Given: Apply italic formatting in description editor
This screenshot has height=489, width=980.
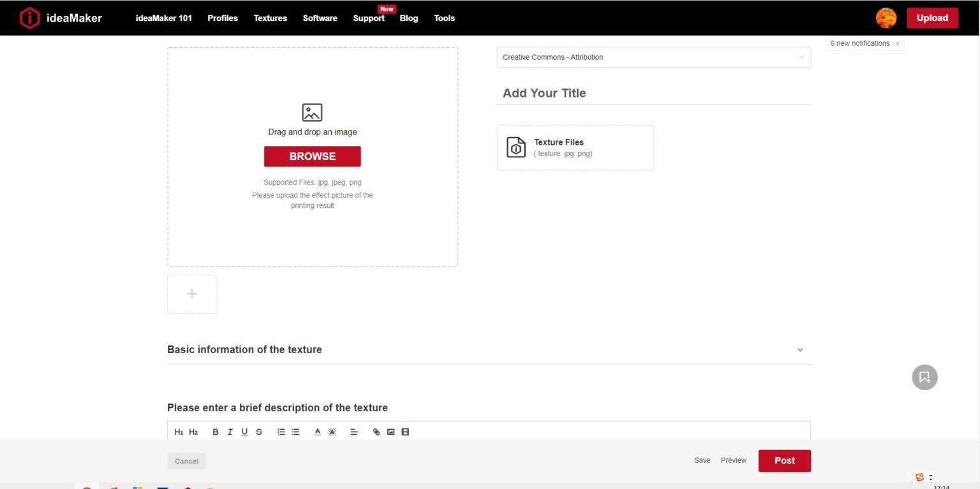Looking at the screenshot, I should (230, 432).
